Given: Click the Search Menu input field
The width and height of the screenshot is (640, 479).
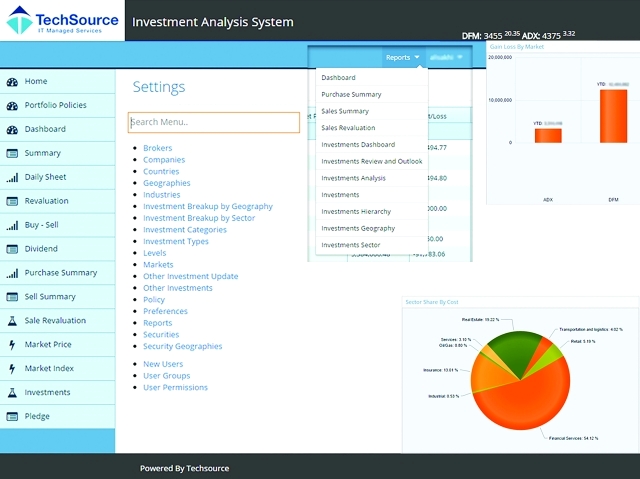Looking at the screenshot, I should 214,122.
